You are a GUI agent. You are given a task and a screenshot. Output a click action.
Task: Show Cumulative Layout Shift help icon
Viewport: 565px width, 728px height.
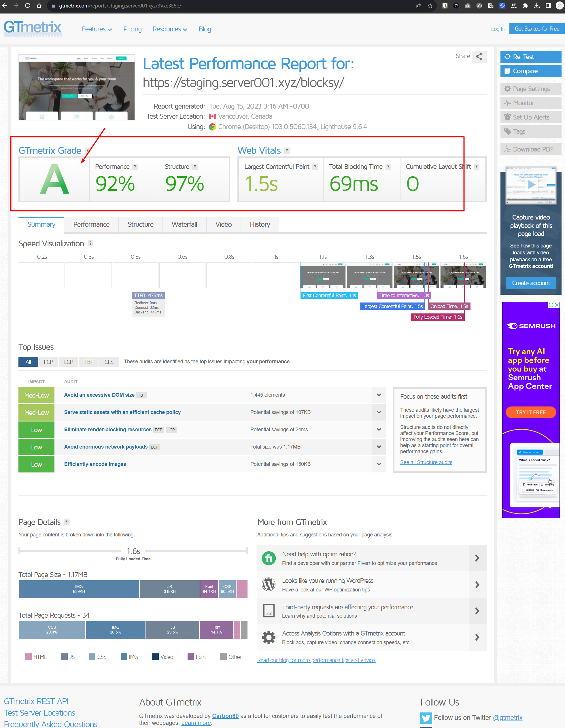click(x=477, y=167)
